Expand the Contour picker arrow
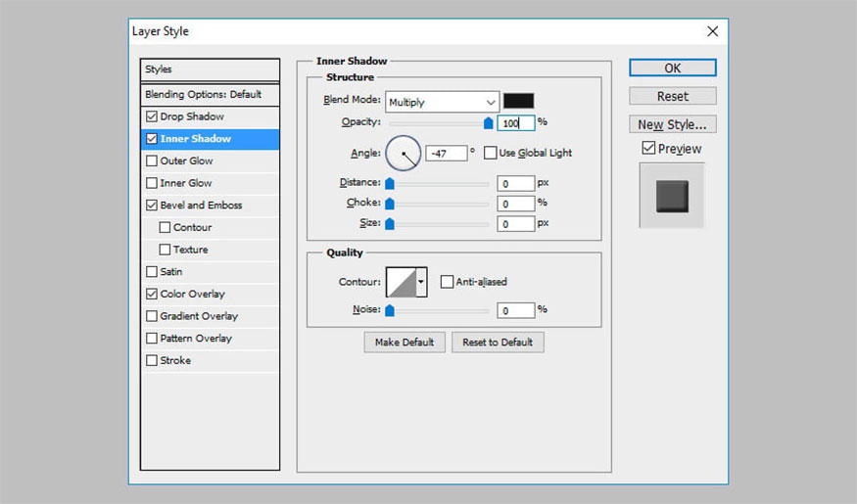 (422, 282)
